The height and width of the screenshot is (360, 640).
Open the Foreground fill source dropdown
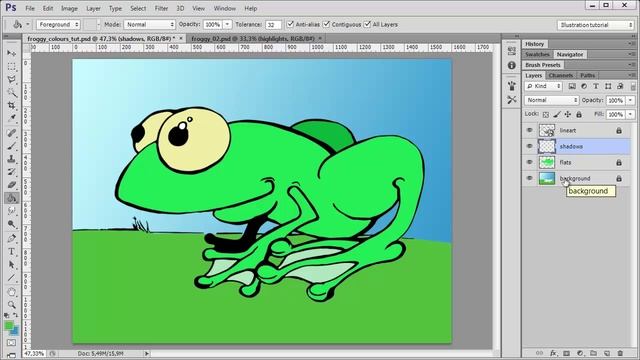pos(58,24)
